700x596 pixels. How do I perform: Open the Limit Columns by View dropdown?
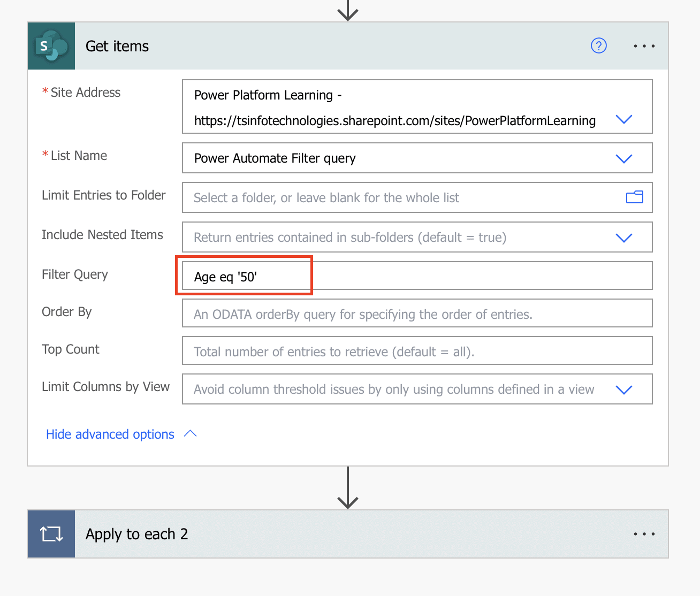tap(624, 389)
